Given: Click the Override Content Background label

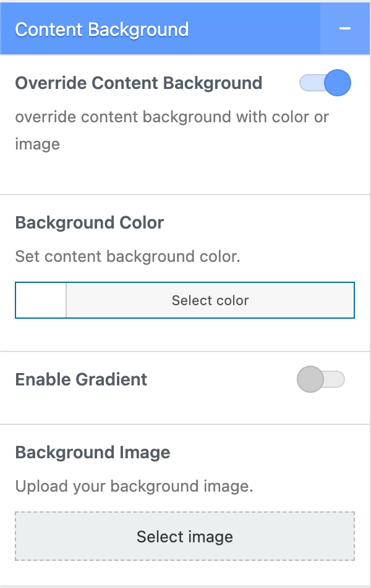Looking at the screenshot, I should [x=139, y=83].
